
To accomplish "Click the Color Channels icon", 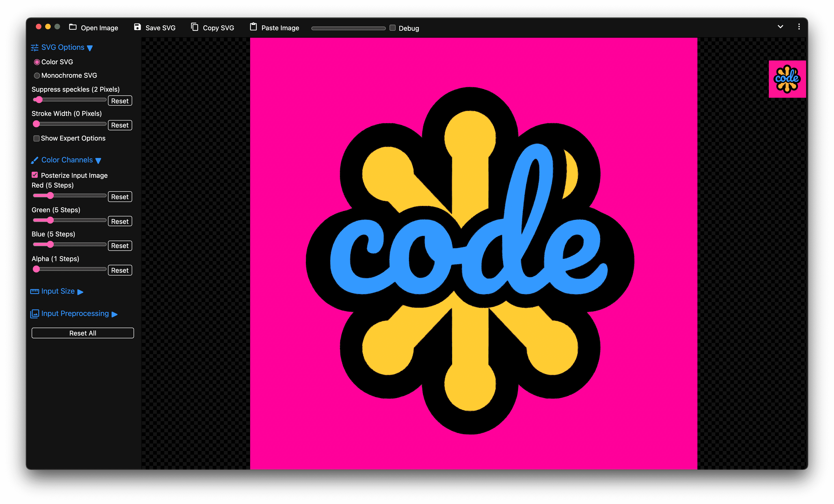I will 34,160.
